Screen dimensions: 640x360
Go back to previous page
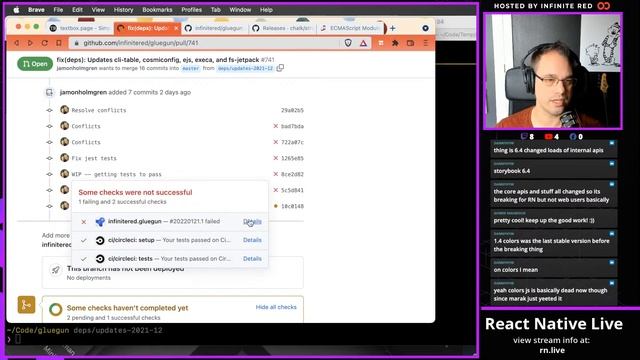(x=16, y=43)
